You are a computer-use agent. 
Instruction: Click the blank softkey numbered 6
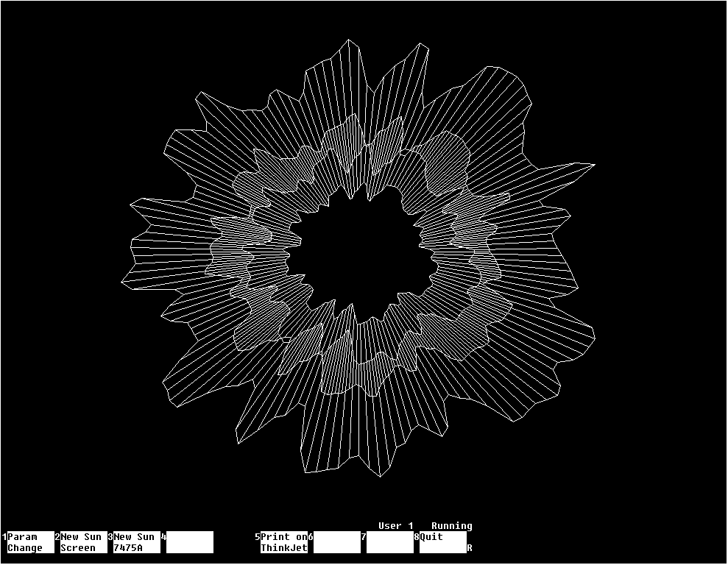[336, 542]
